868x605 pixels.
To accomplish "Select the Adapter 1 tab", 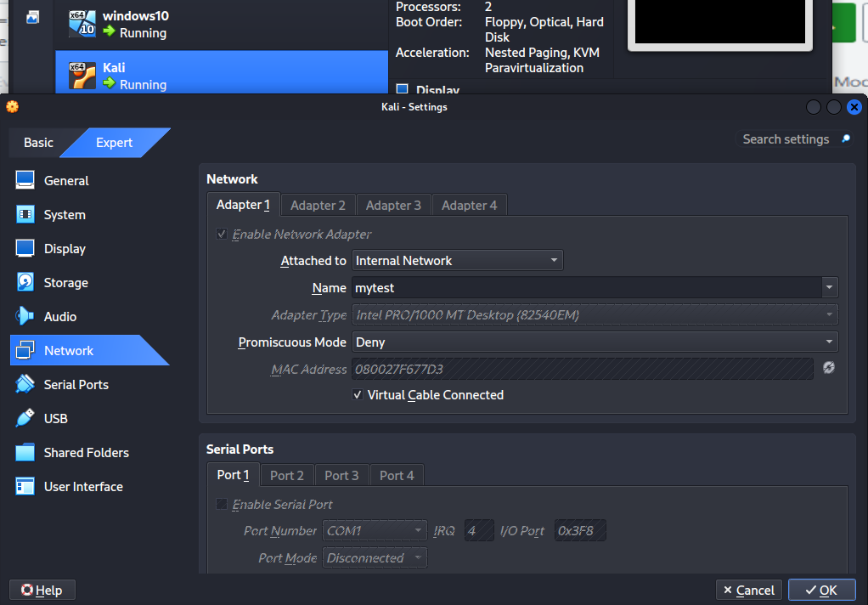I will [x=243, y=205].
